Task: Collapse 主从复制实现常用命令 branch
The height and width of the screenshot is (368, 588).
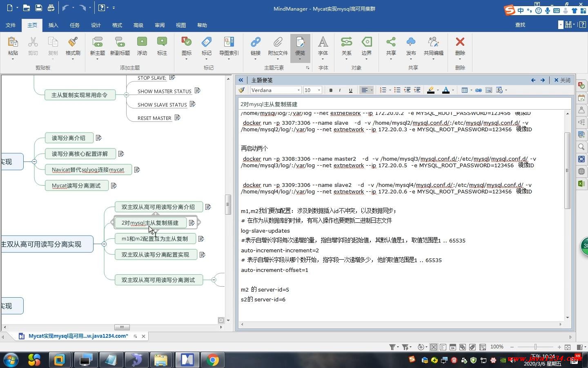Action: pyautogui.click(x=126, y=95)
